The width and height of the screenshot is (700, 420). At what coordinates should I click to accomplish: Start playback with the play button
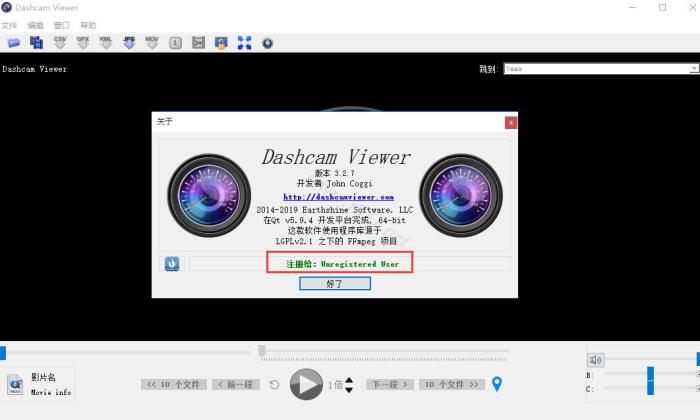[x=306, y=384]
